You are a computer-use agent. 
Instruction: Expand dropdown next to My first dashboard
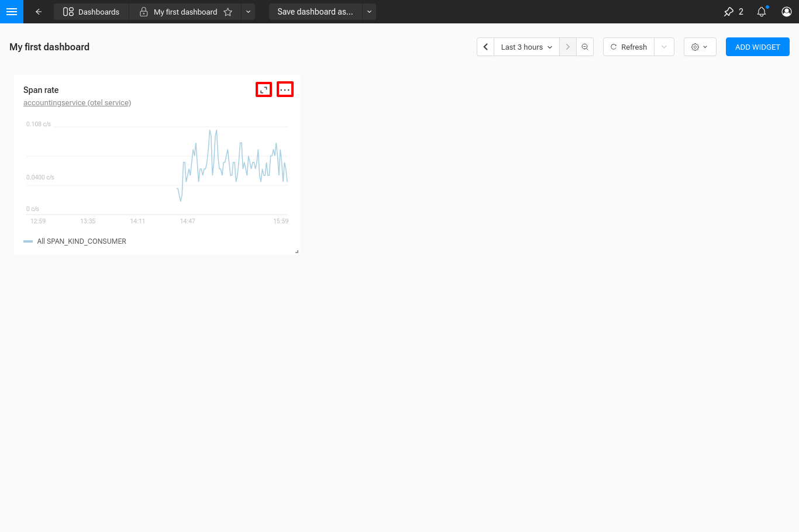pos(248,12)
